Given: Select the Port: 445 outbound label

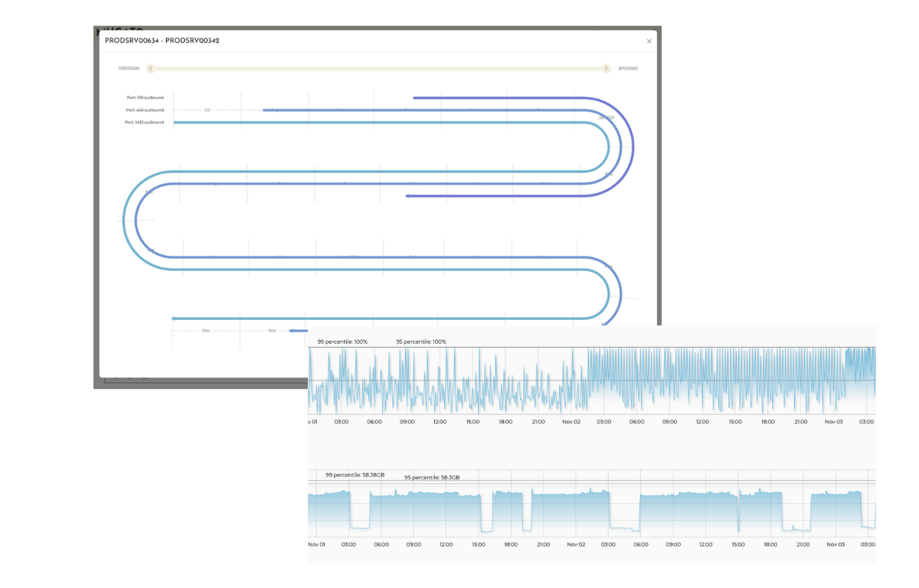Looking at the screenshot, I should point(145,110).
